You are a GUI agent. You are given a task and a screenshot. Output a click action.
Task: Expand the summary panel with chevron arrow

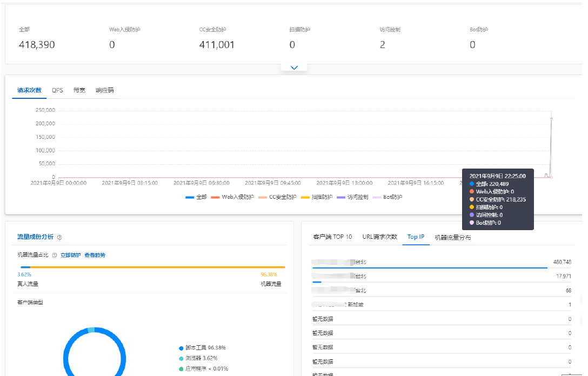pos(294,68)
